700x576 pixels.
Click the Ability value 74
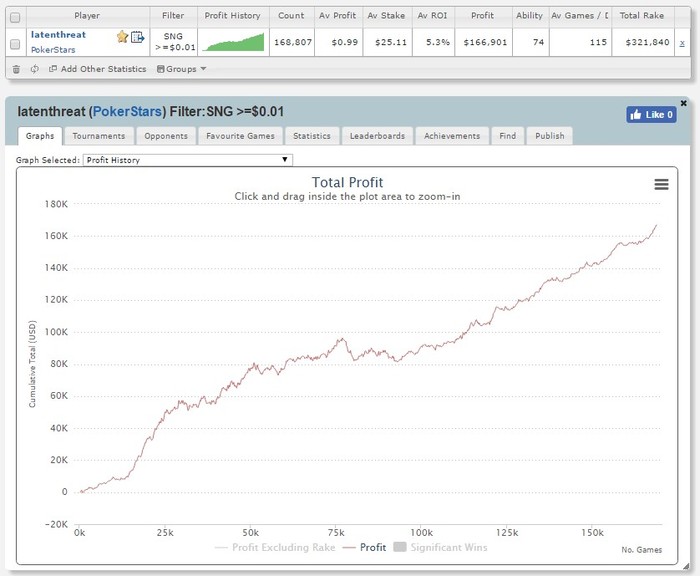click(x=538, y=42)
